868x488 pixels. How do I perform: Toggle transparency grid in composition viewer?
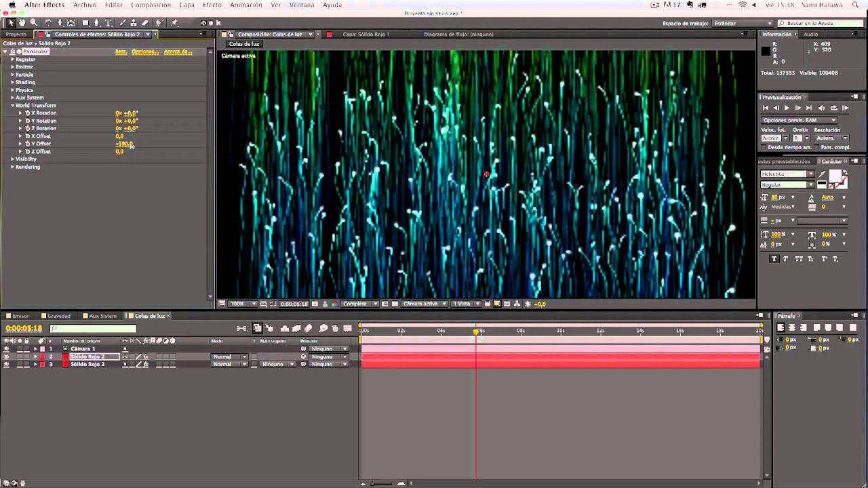pyautogui.click(x=395, y=304)
